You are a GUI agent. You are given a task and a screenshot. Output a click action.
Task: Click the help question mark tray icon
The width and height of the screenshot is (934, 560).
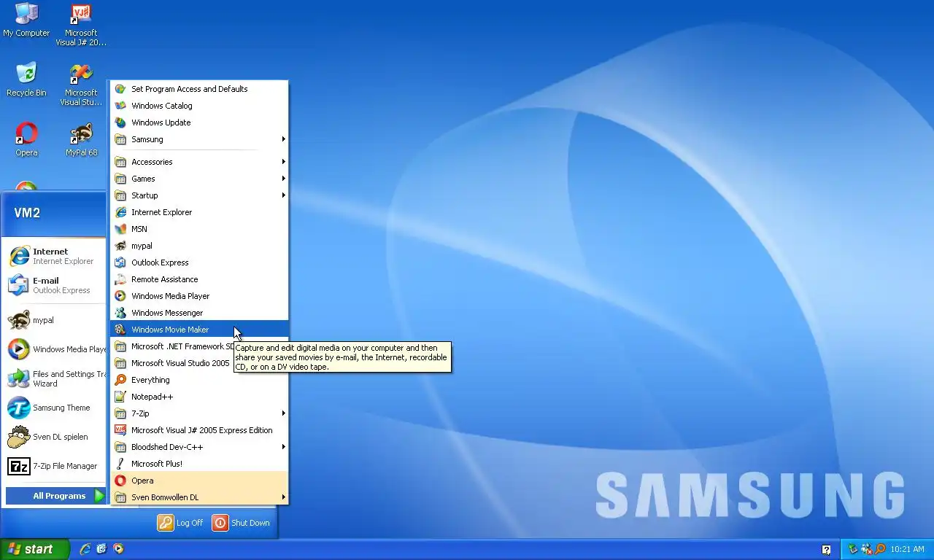(x=826, y=550)
